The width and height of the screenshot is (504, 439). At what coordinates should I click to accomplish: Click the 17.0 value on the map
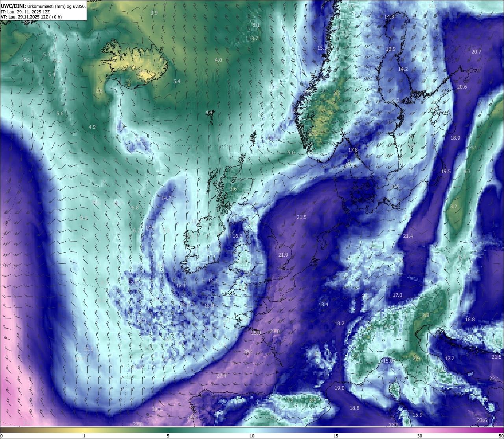point(397,295)
